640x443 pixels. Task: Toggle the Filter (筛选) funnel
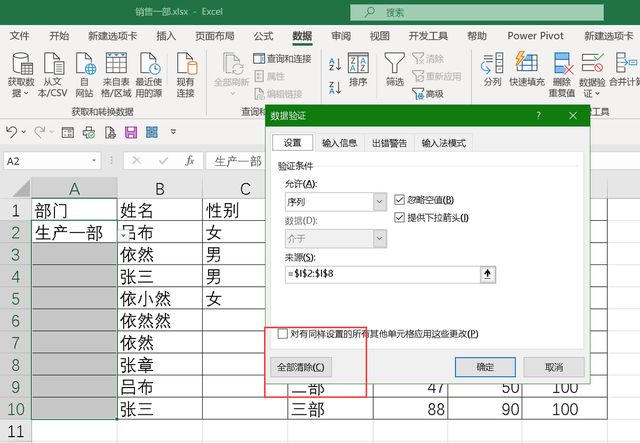click(x=394, y=69)
